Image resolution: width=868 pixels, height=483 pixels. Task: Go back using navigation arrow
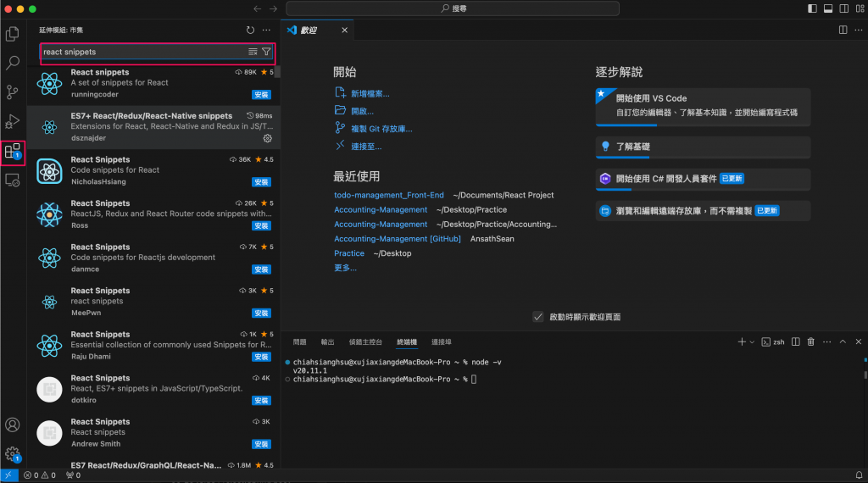point(258,8)
